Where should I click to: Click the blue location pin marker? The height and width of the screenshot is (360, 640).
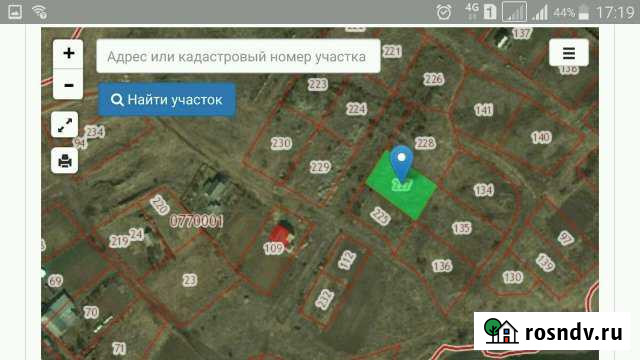pos(402,163)
